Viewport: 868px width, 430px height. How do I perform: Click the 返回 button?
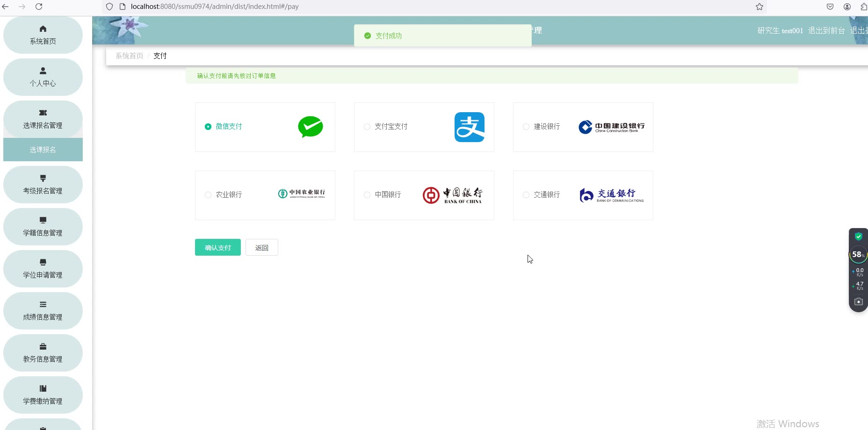(262, 247)
